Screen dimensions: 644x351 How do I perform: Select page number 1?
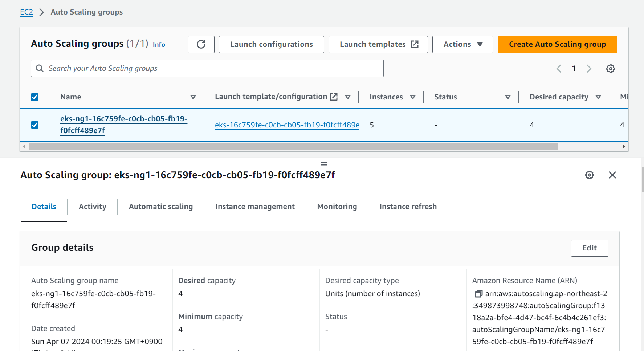pyautogui.click(x=574, y=68)
